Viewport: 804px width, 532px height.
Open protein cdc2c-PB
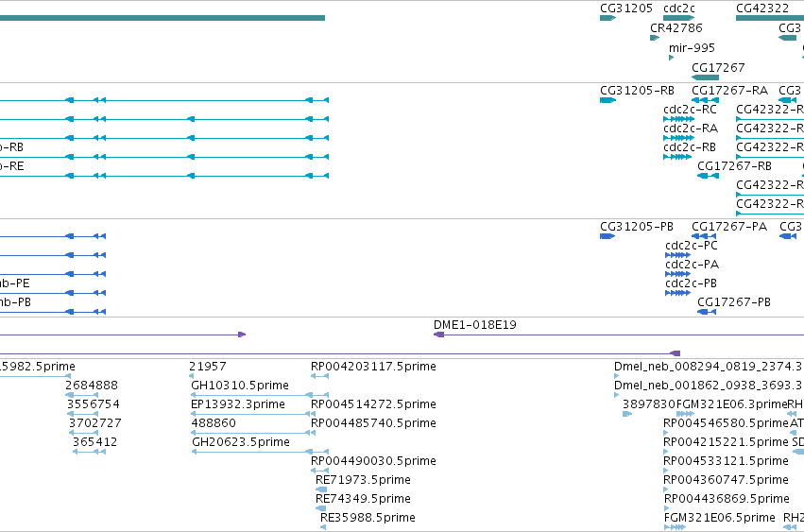coord(691,283)
